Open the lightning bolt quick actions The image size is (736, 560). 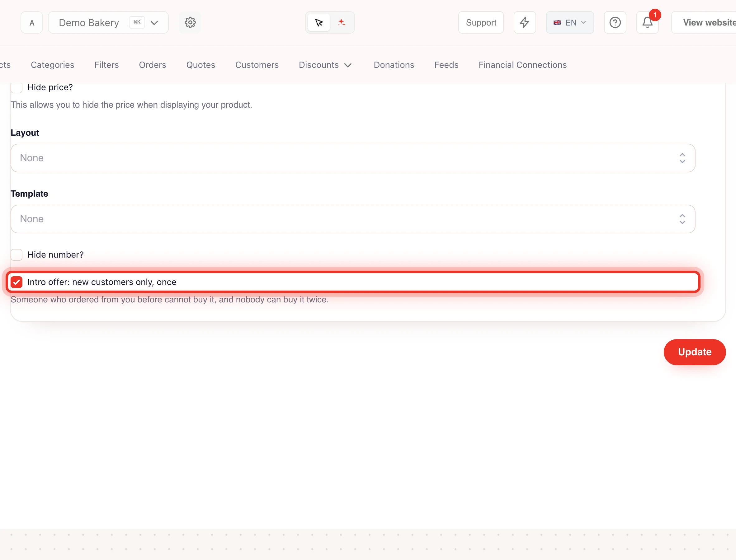point(525,23)
